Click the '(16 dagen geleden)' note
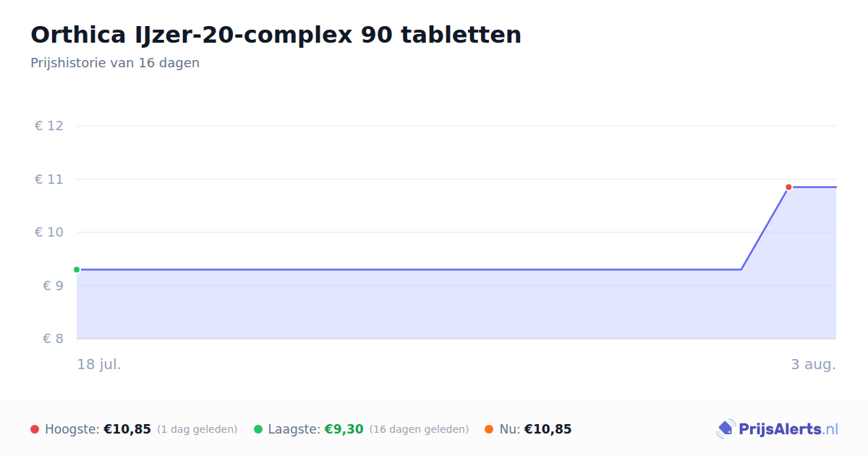Image resolution: width=868 pixels, height=456 pixels. (x=419, y=429)
